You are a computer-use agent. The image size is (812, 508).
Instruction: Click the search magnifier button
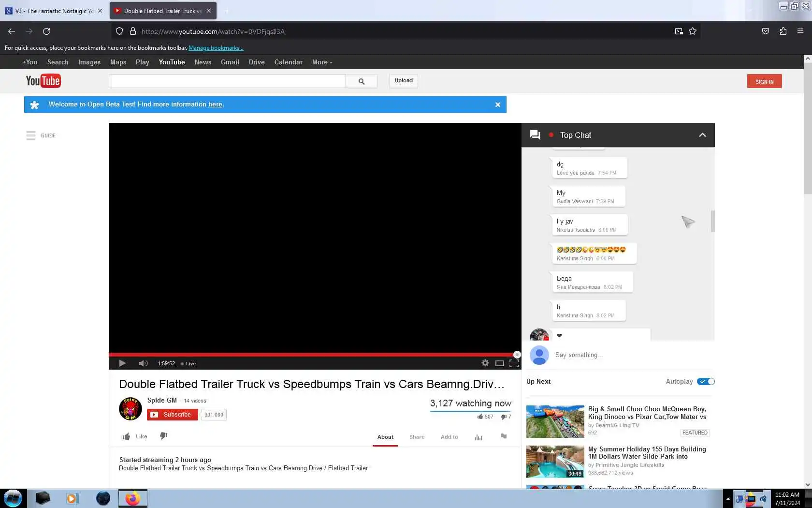point(362,81)
